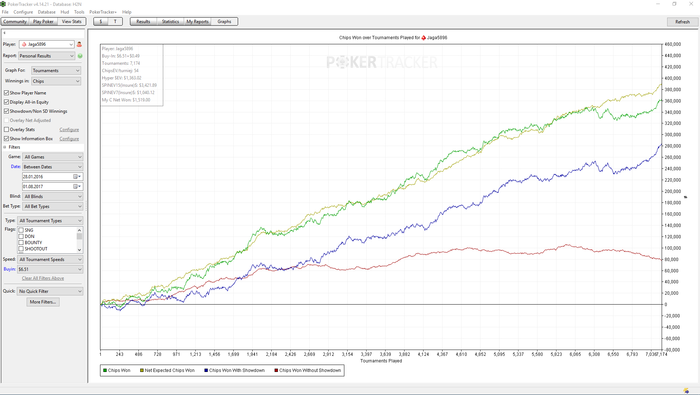Open the calendar picker for 28.01.2016

(77, 177)
